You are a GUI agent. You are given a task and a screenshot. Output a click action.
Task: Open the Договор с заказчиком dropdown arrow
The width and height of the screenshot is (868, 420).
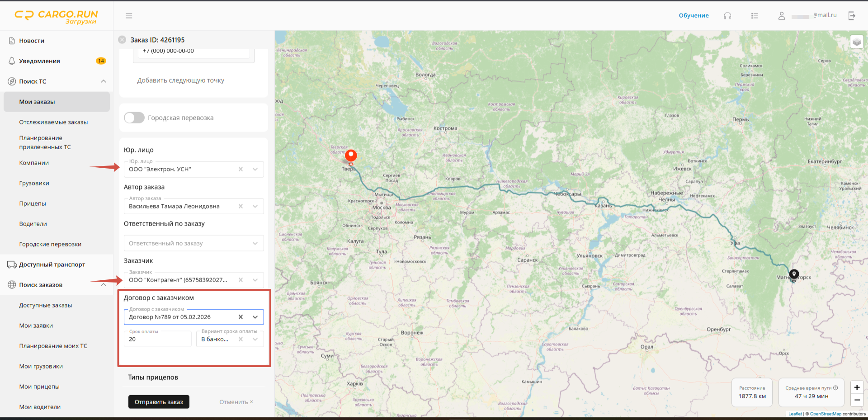click(x=255, y=317)
